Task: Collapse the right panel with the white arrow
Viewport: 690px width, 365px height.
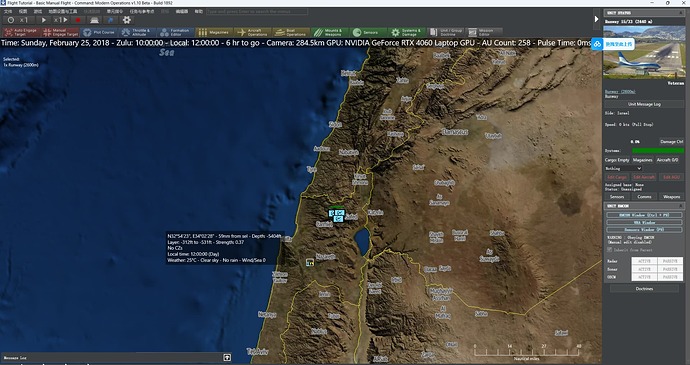Action: pyautogui.click(x=596, y=19)
